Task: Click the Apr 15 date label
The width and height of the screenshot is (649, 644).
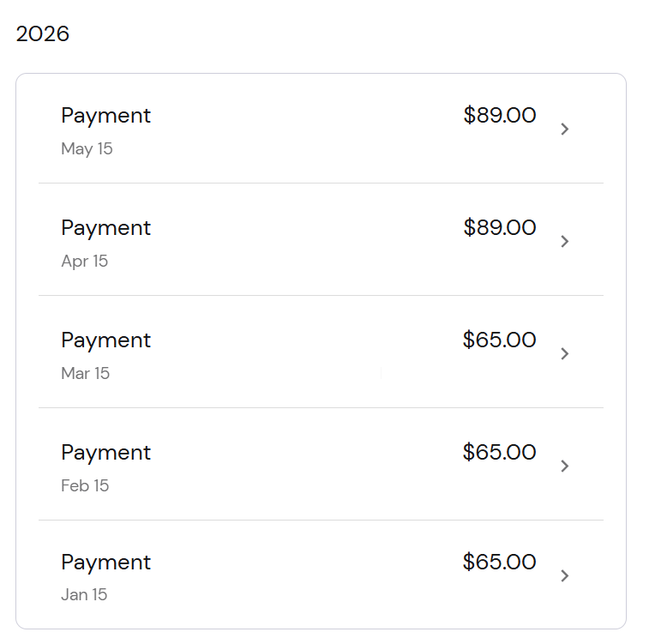Action: tap(84, 262)
